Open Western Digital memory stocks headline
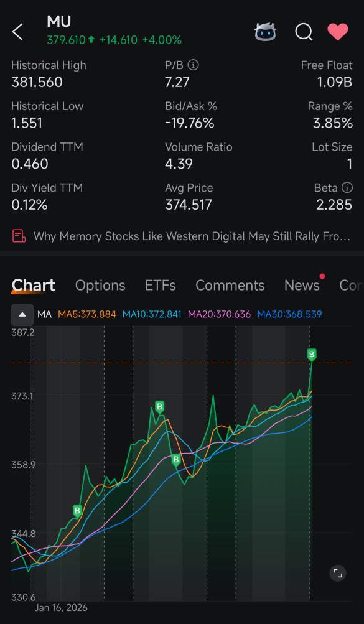The width and height of the screenshot is (364, 624). (x=192, y=236)
